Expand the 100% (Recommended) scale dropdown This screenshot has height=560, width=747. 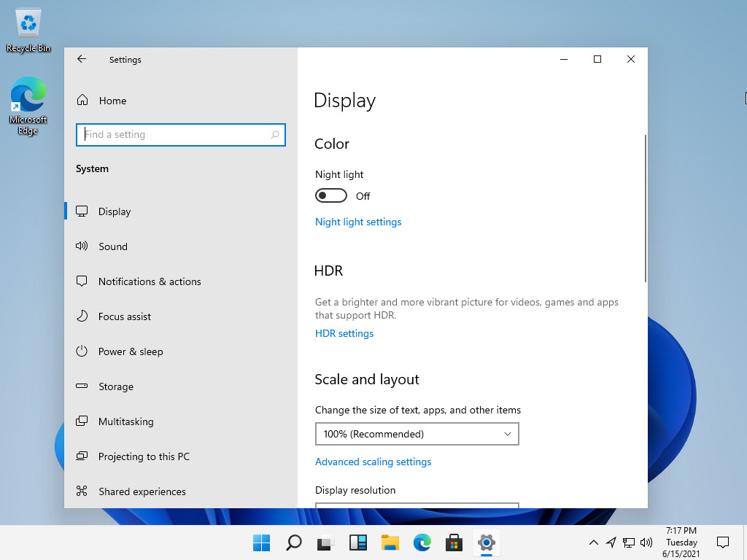point(417,434)
